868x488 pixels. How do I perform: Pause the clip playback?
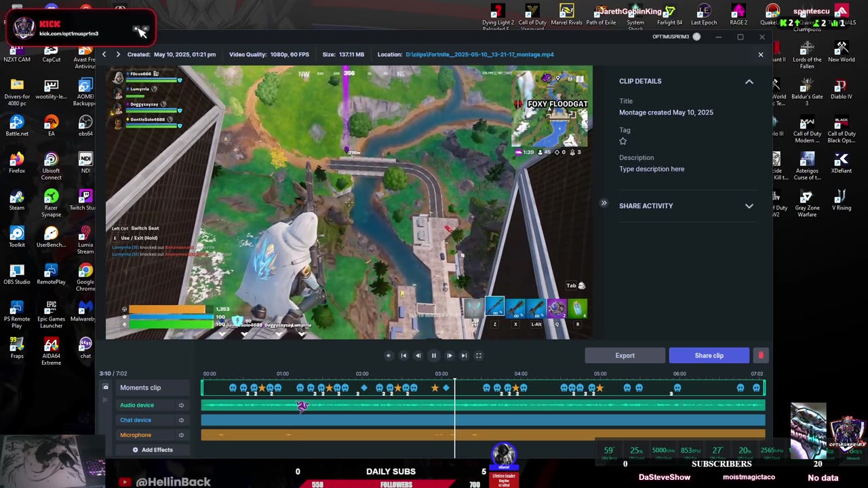coord(434,355)
